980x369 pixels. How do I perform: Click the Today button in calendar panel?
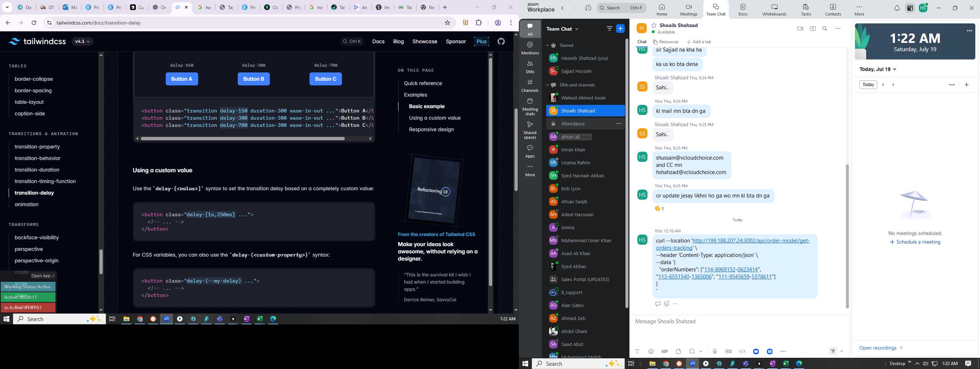pos(868,85)
